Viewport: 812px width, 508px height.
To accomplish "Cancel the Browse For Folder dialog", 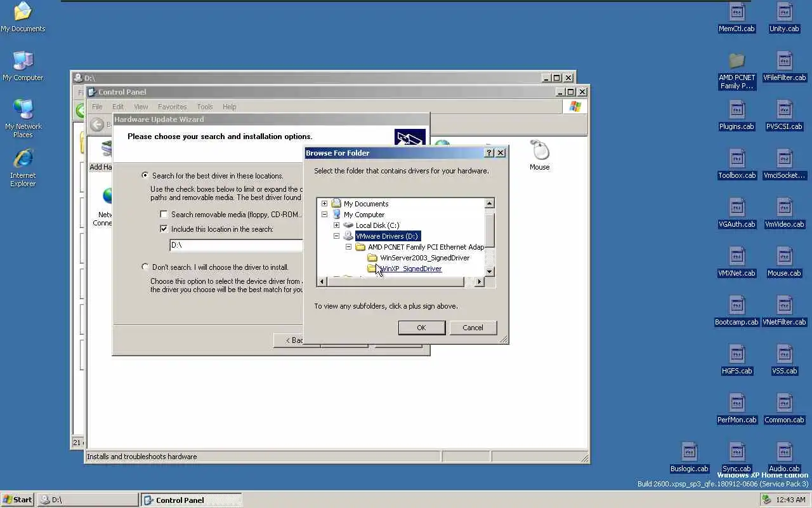I will pyautogui.click(x=473, y=328).
